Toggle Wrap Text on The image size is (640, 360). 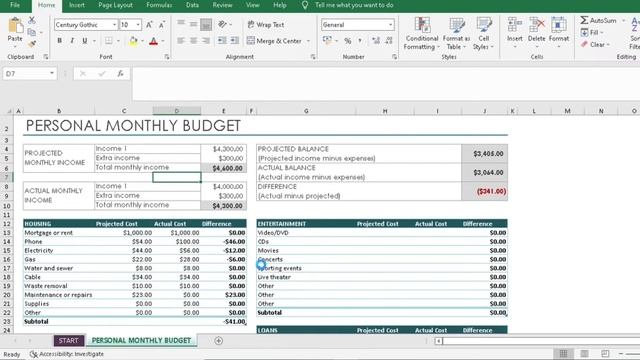point(266,24)
